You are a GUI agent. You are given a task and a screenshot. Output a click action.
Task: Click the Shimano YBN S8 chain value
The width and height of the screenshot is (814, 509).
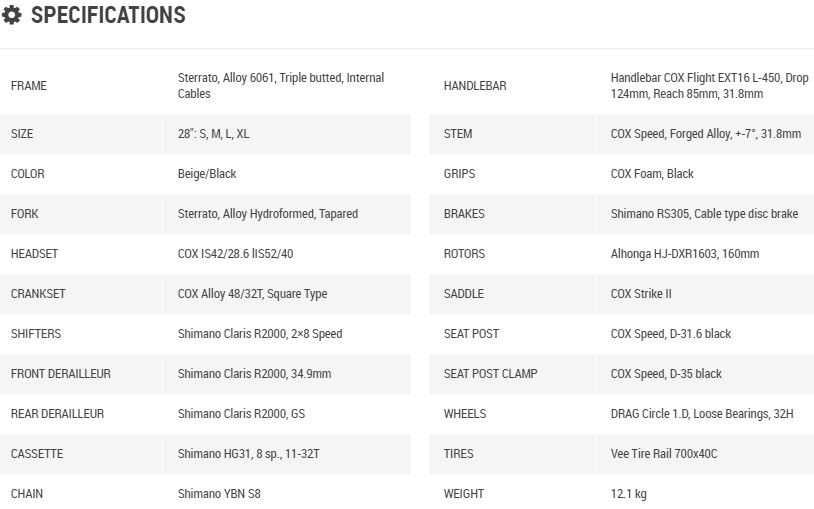click(x=219, y=494)
